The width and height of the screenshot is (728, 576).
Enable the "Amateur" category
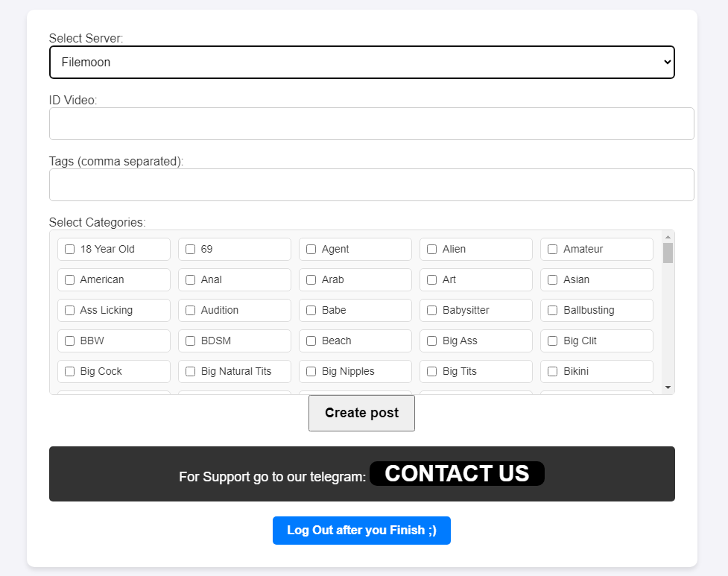552,249
